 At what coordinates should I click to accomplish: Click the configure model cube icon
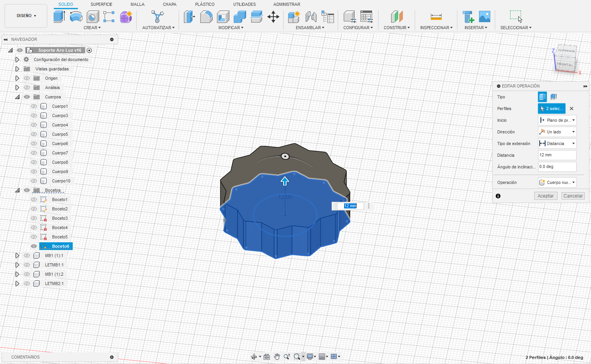(x=350, y=17)
